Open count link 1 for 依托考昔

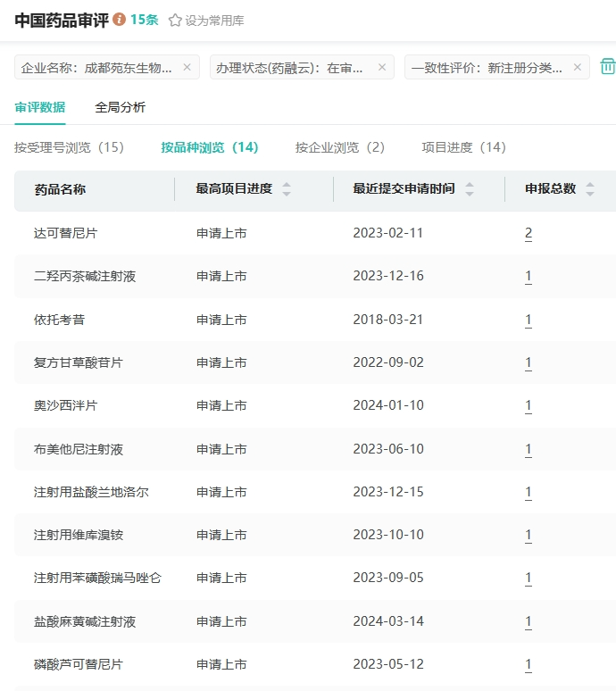529,320
